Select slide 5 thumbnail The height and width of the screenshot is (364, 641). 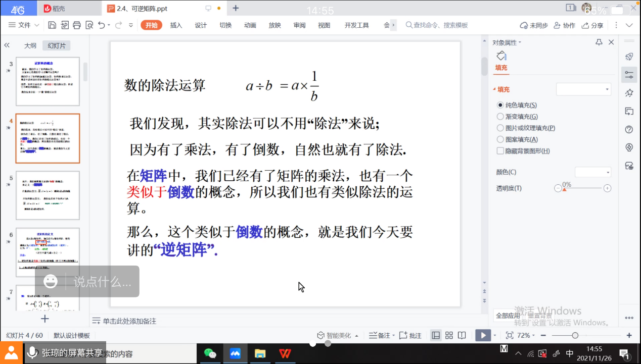coord(48,195)
